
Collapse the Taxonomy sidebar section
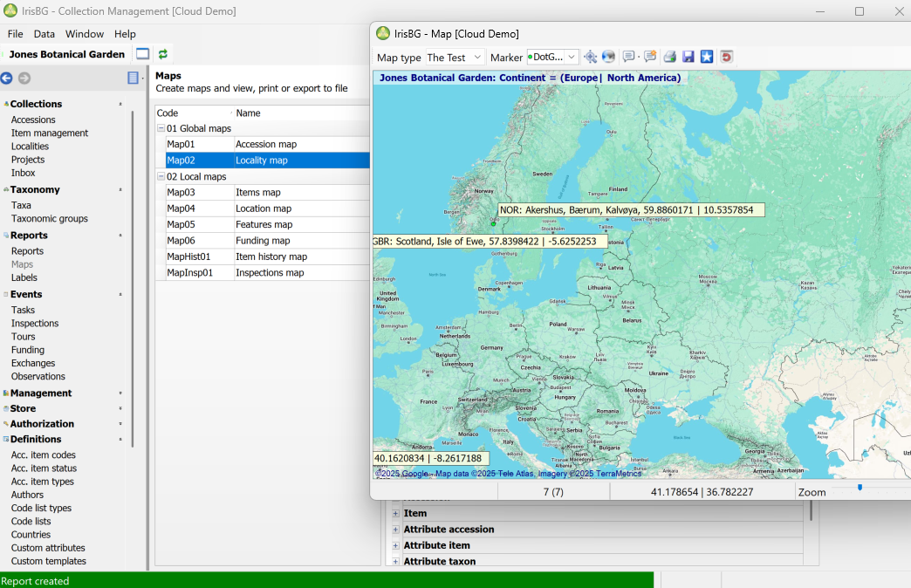click(x=120, y=190)
